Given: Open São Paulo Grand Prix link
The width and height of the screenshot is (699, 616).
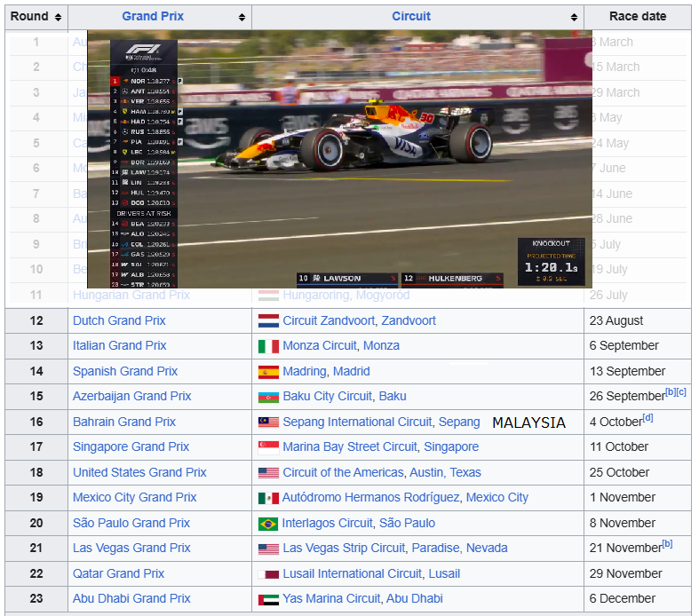Looking at the screenshot, I should point(131,523).
